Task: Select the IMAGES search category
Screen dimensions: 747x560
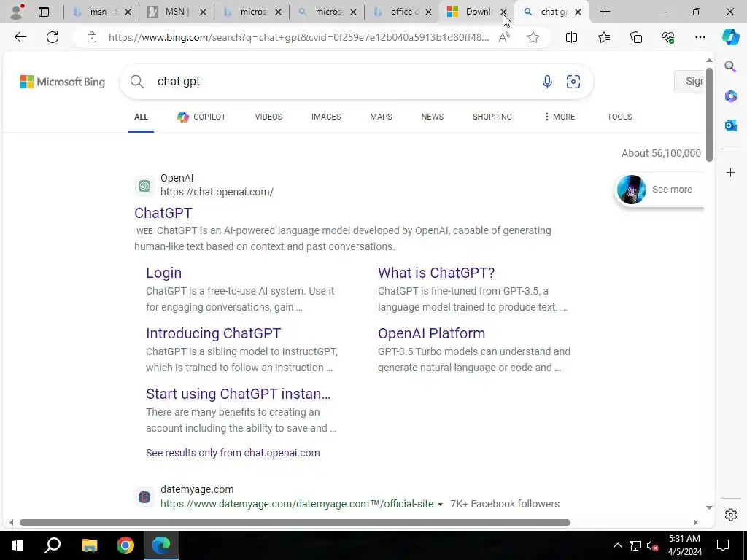Action: click(326, 117)
